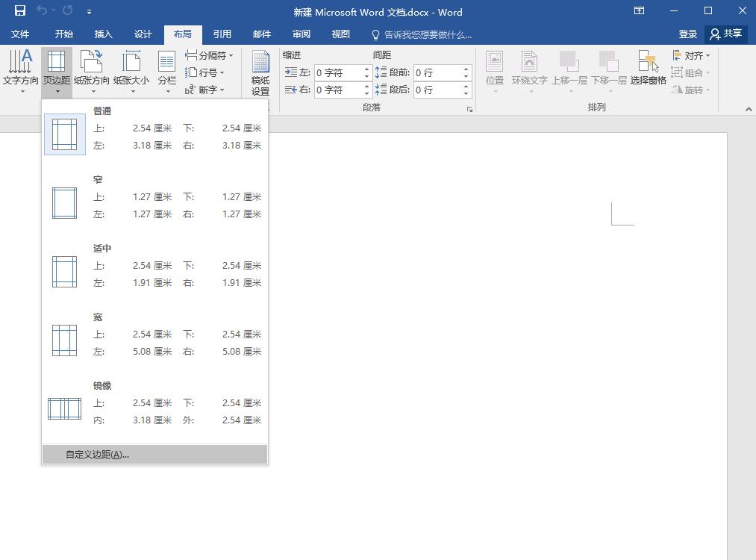Open the 断字 hyphenation dropdown
The width and height of the screenshot is (756, 560).
[x=205, y=90]
